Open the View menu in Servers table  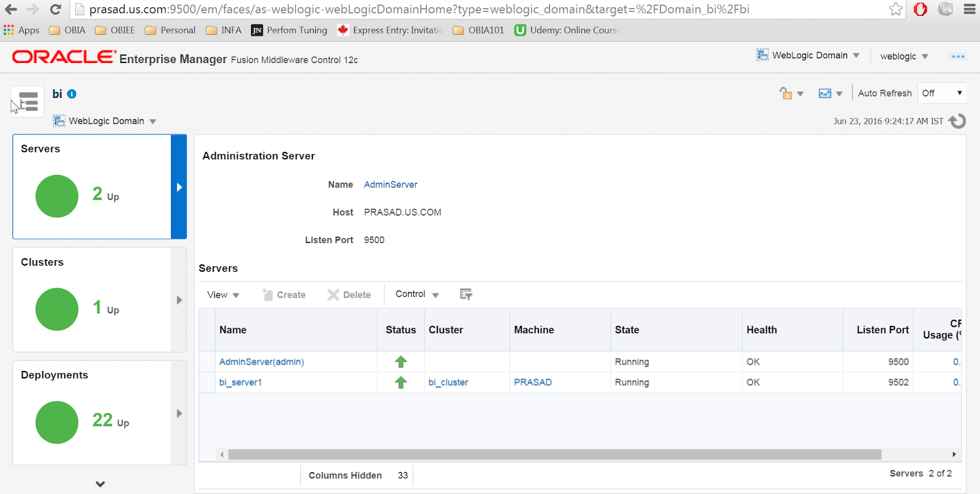click(x=223, y=294)
